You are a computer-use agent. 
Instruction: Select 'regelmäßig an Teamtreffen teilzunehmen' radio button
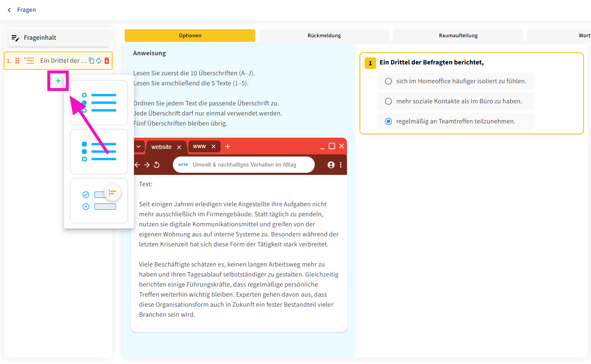tap(388, 121)
